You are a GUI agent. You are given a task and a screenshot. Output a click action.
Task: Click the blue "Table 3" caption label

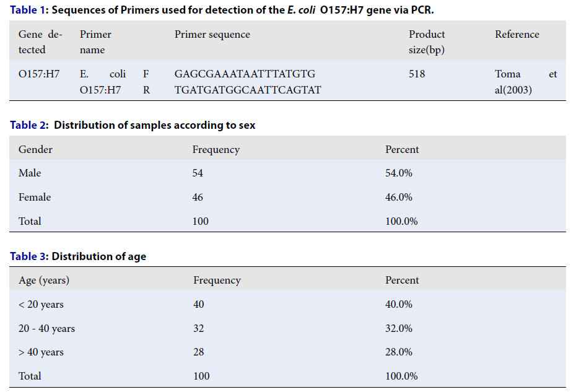tap(28, 256)
